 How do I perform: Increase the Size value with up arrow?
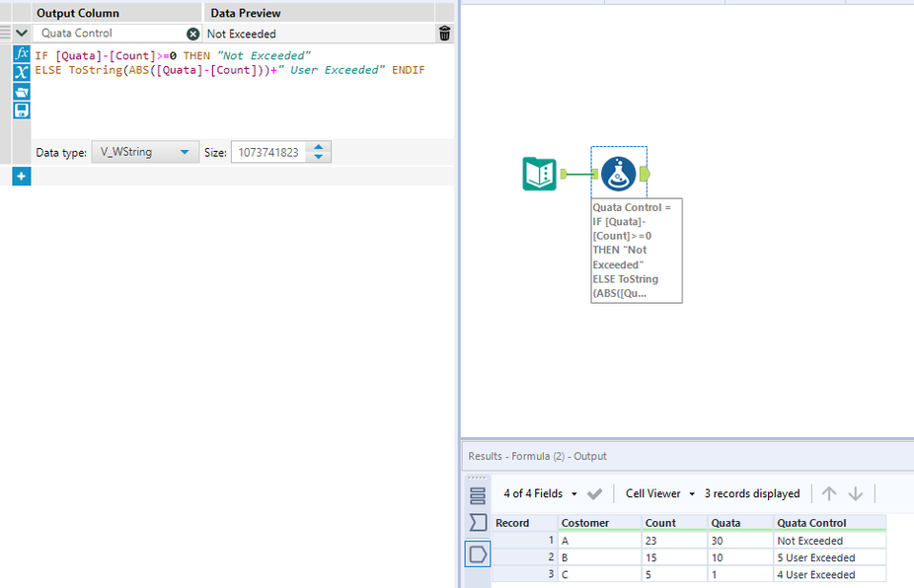318,147
